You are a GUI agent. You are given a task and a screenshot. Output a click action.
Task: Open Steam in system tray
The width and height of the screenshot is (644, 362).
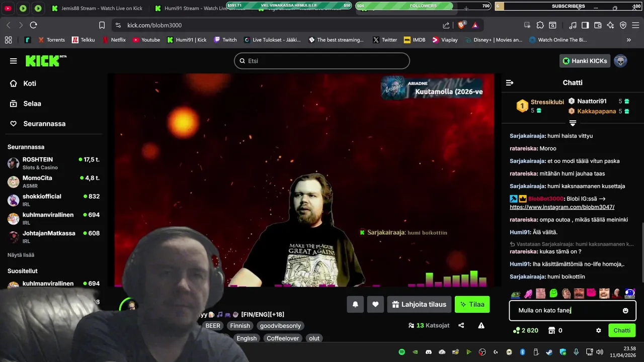[x=549, y=352]
